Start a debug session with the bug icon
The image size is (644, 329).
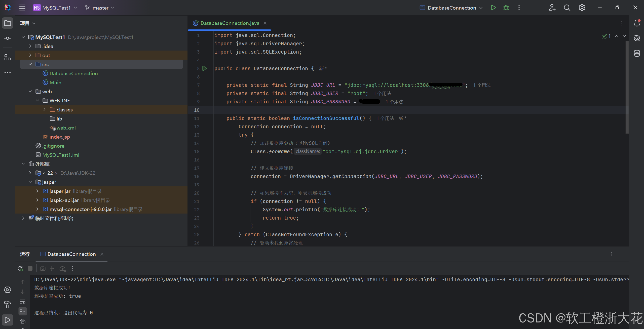[x=506, y=8]
